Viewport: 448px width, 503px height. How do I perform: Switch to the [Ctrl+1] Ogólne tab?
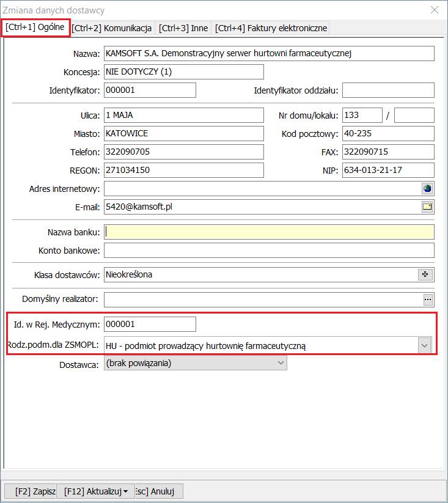pyautogui.click(x=35, y=28)
